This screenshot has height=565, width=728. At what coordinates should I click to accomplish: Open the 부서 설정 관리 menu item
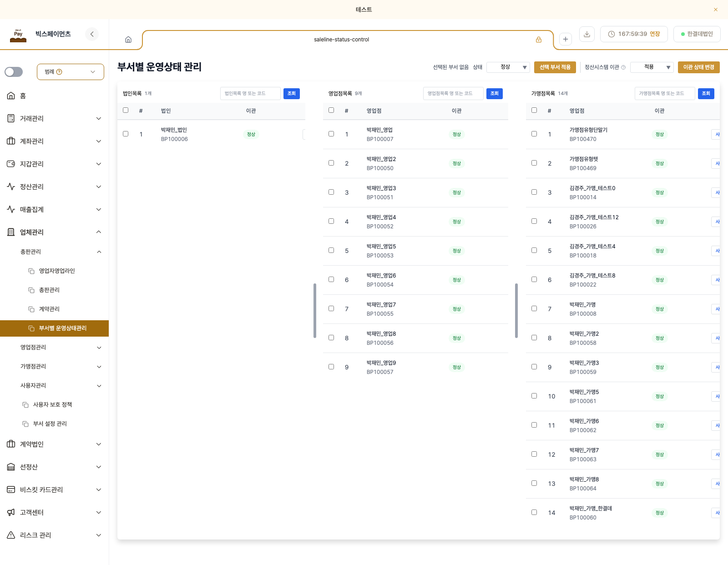pyautogui.click(x=50, y=424)
